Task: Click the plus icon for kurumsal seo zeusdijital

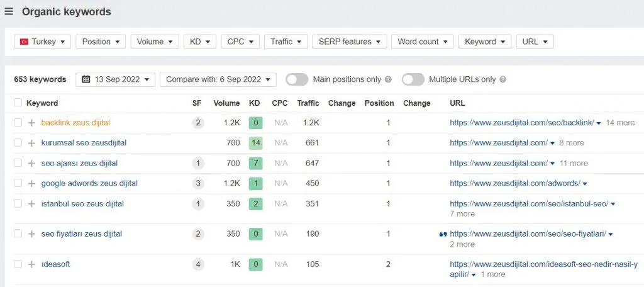Action: 31,143
